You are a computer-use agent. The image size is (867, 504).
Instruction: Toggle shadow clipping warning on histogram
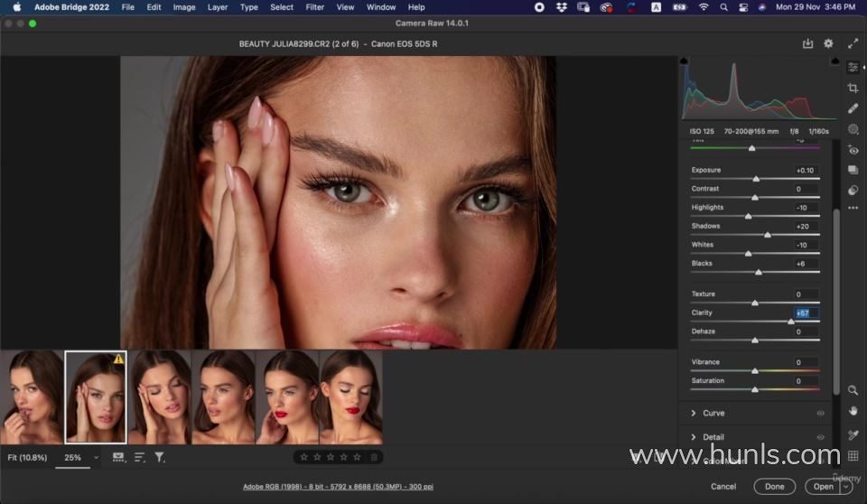[x=684, y=61]
